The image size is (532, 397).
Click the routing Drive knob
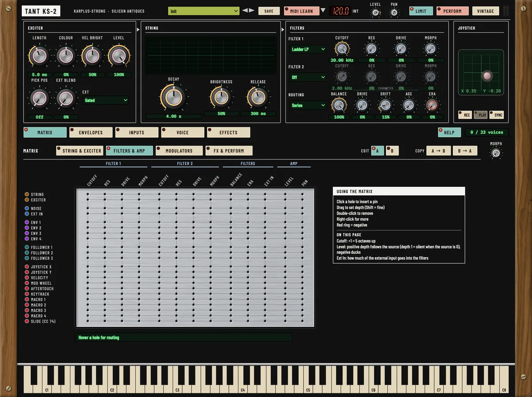pyautogui.click(x=362, y=105)
